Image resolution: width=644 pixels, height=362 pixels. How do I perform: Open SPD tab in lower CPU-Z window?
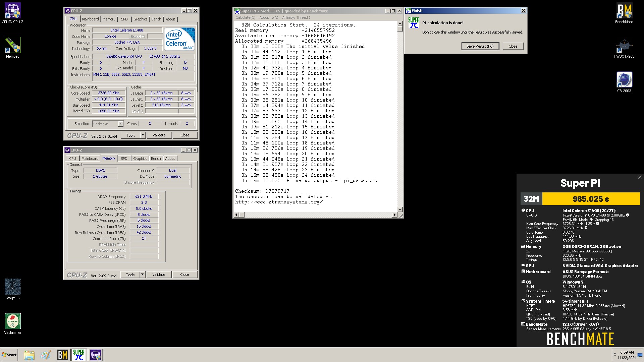tap(124, 159)
